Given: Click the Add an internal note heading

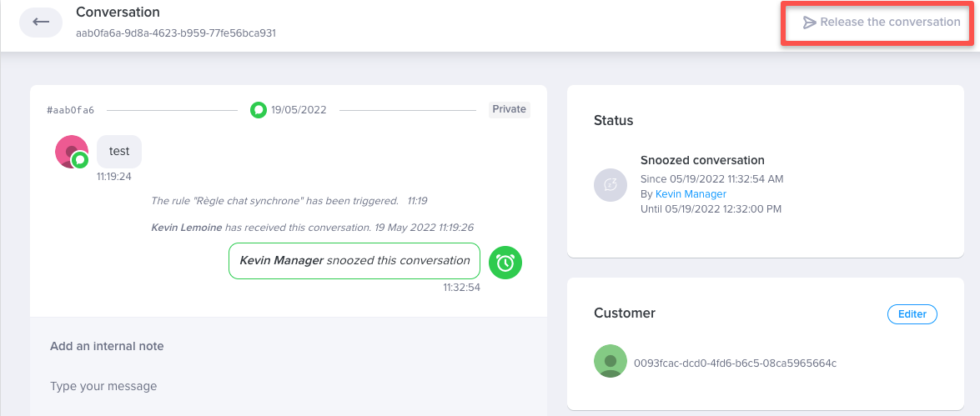Looking at the screenshot, I should [x=107, y=346].
